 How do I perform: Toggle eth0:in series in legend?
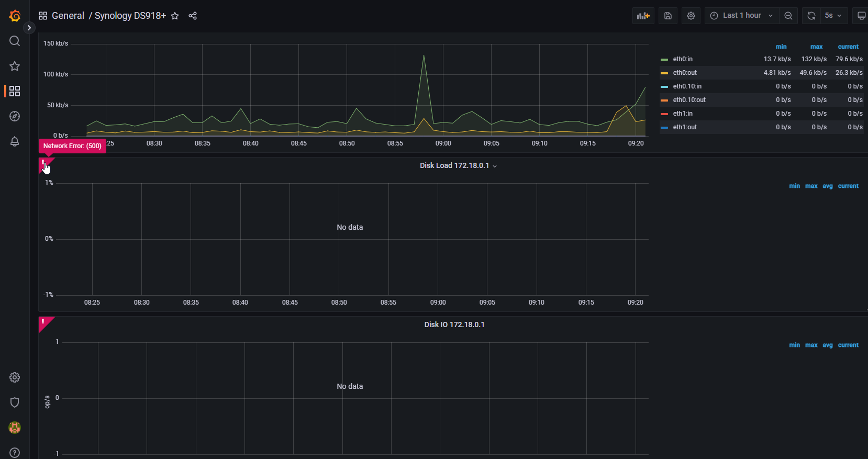click(683, 59)
